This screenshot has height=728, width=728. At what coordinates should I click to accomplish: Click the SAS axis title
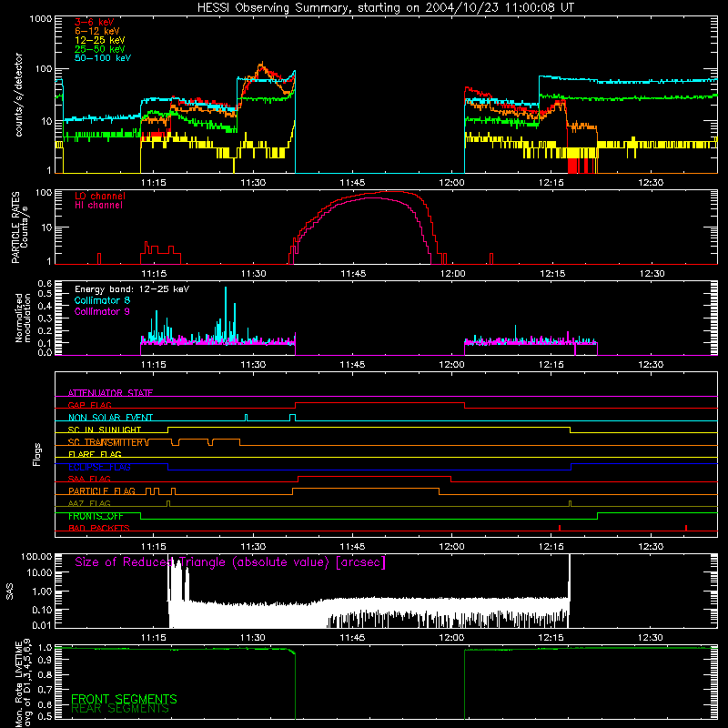(10, 591)
